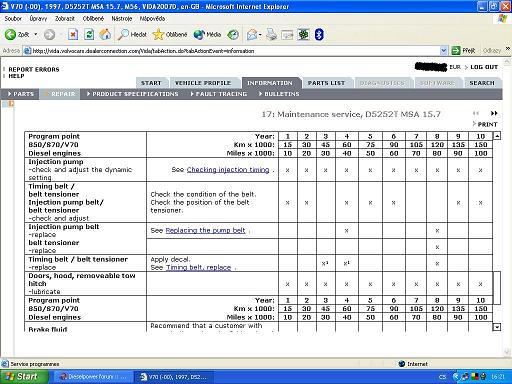Switch to V70 taskbar window
The width and height of the screenshot is (512, 384).
tap(173, 377)
